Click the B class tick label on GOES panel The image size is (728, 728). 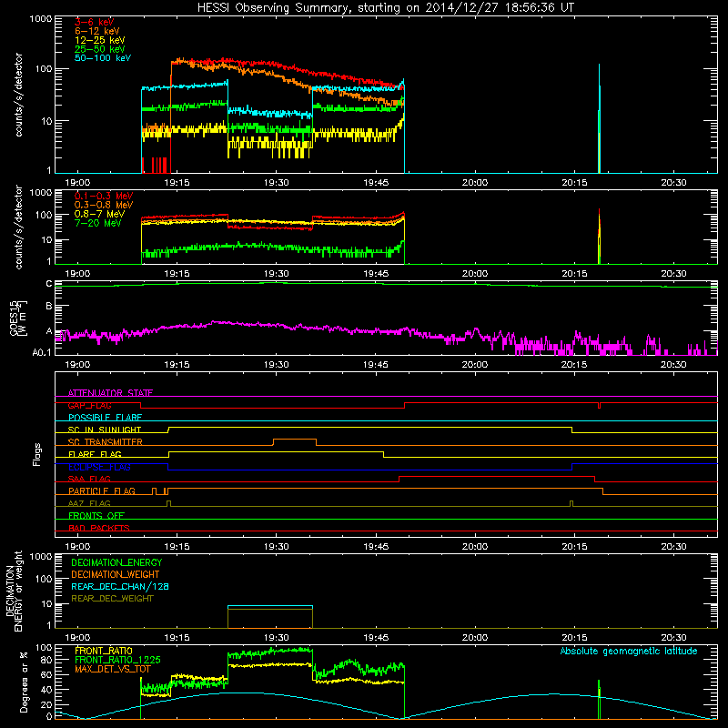pyautogui.click(x=49, y=306)
